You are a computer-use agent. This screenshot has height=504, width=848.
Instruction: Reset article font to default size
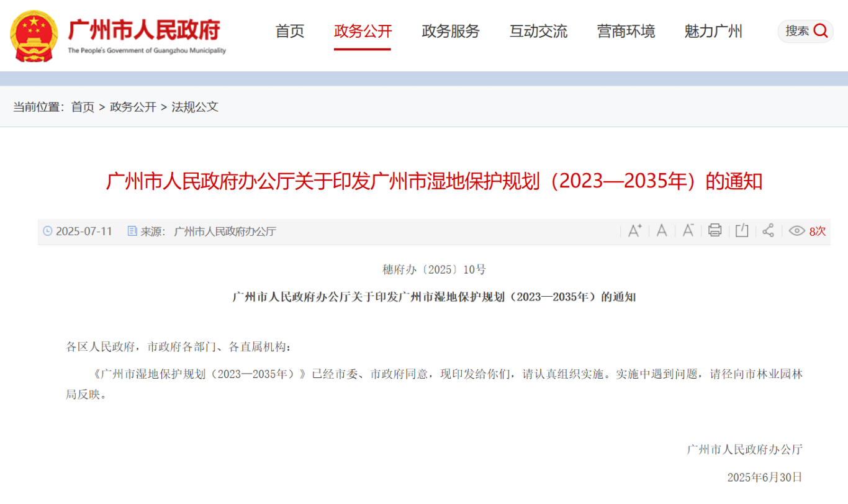(x=662, y=231)
